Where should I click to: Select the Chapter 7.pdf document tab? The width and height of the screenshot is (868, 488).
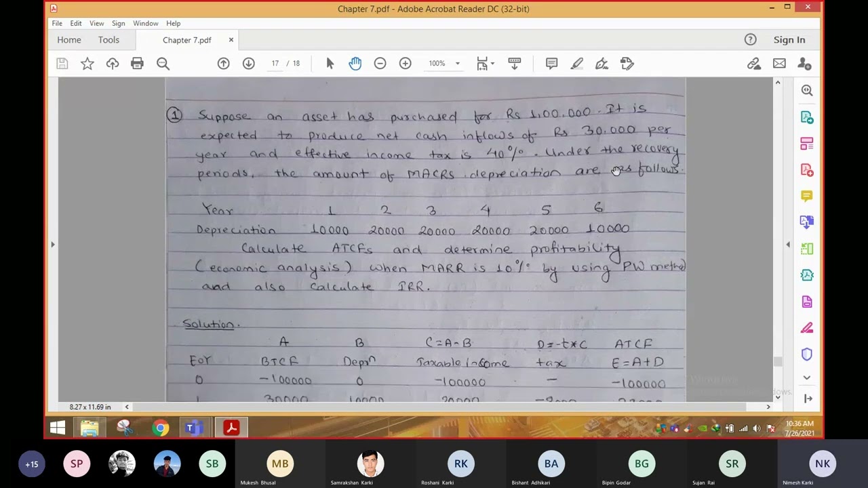[186, 40]
